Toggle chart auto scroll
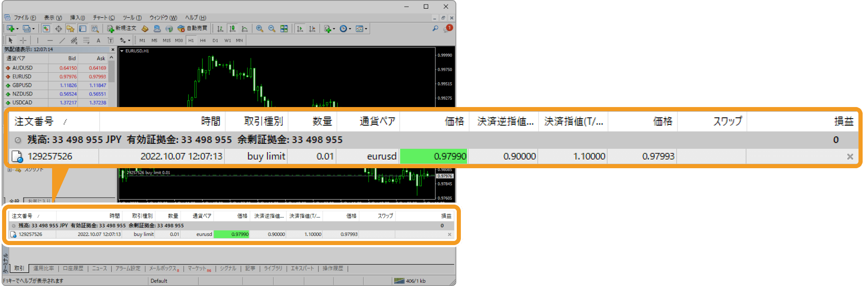The width and height of the screenshot is (868, 286). (x=300, y=29)
